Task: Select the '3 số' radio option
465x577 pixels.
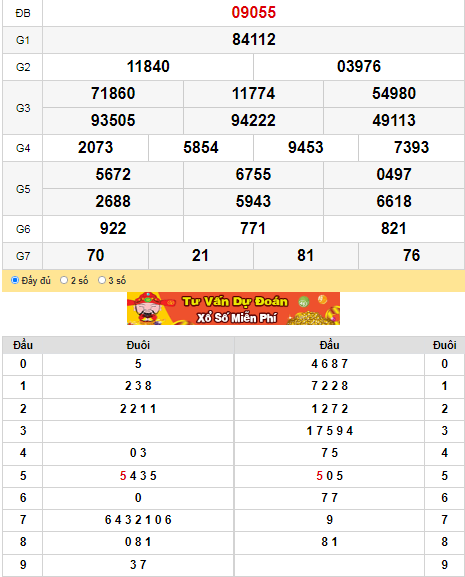Action: [102, 280]
